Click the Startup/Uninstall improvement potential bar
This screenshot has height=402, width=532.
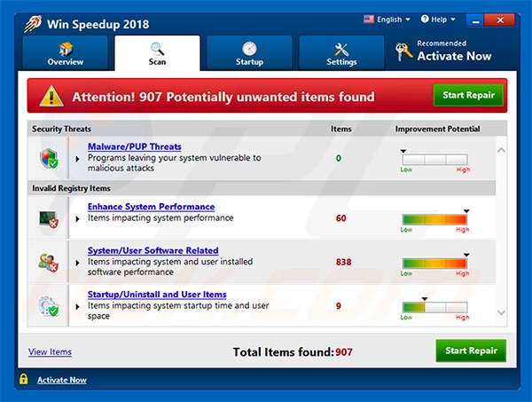pyautogui.click(x=434, y=307)
